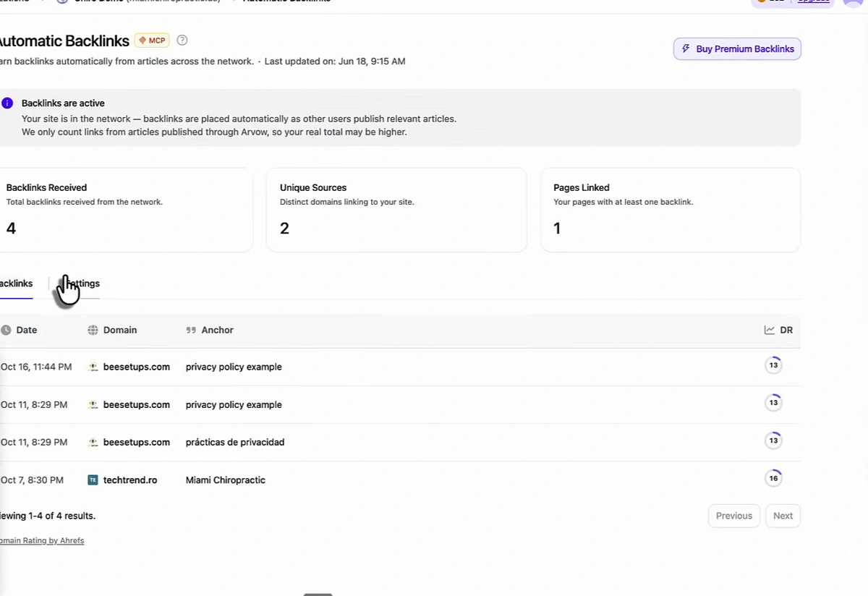
Task: Click the techtrend.ro favicon icon
Action: click(93, 480)
